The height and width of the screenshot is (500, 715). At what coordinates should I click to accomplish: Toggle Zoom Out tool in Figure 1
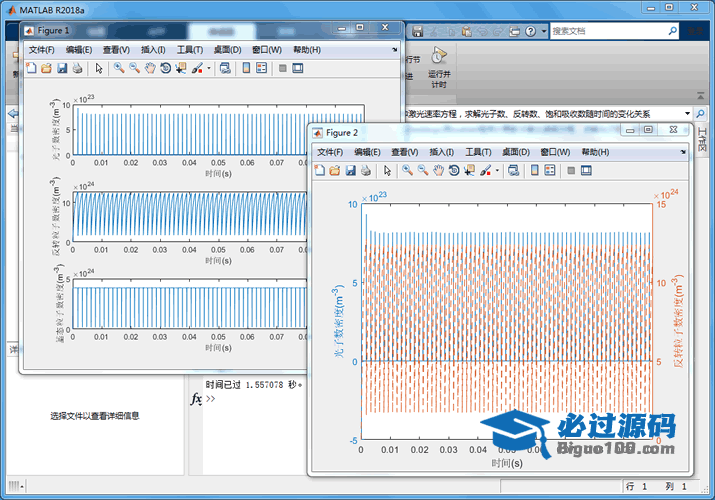[134, 68]
